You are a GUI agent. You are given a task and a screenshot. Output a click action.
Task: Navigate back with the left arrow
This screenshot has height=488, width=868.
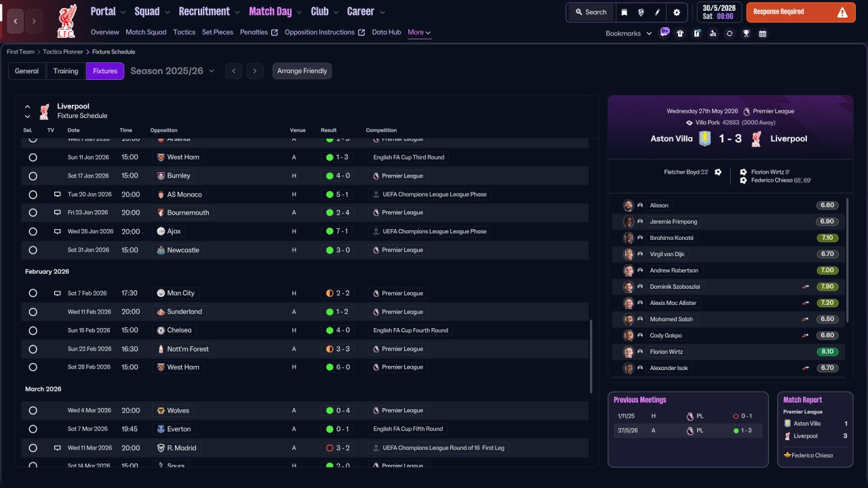coord(15,21)
